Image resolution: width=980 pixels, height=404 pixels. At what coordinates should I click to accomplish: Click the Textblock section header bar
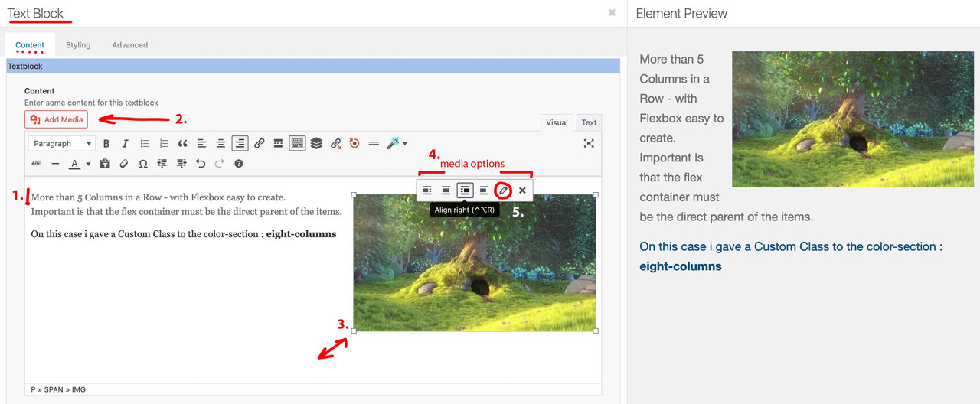[312, 67]
